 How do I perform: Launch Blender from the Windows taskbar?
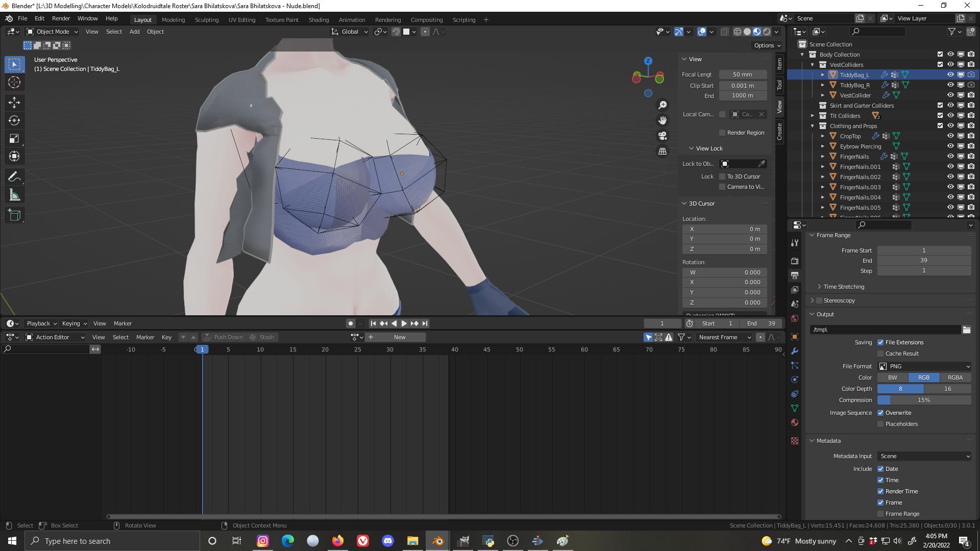437,541
